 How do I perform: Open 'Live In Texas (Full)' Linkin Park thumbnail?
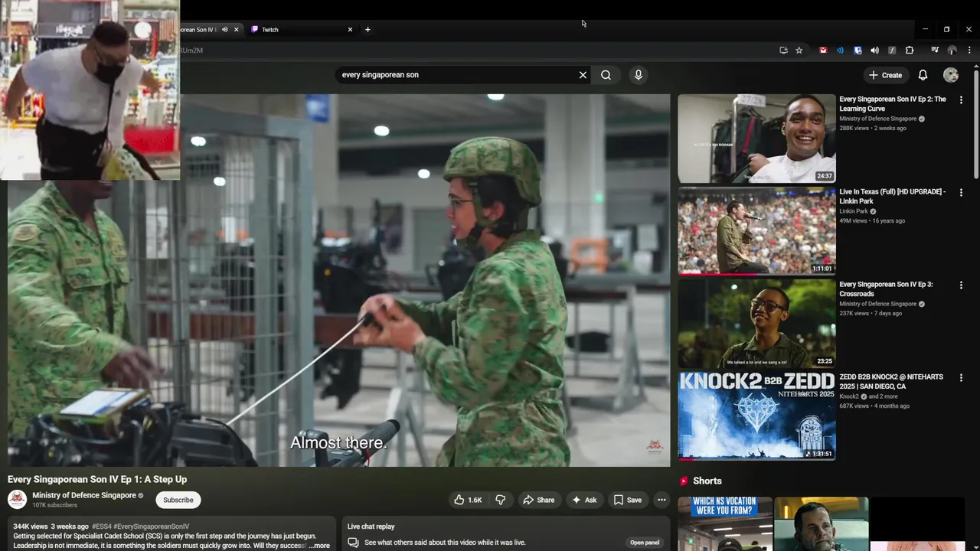(756, 231)
